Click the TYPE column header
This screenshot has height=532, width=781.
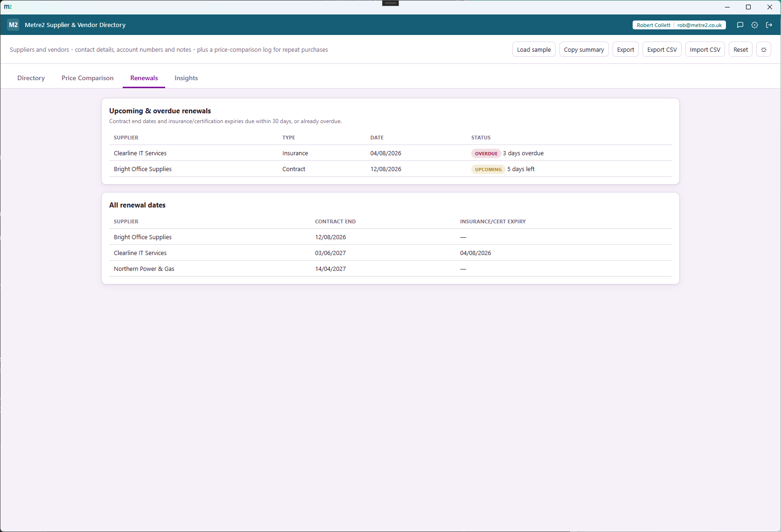tap(289, 138)
